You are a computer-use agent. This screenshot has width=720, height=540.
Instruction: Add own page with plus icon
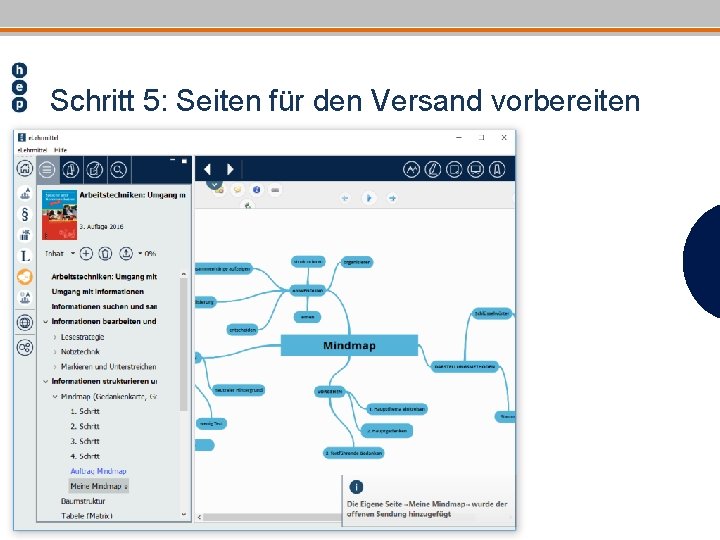click(x=86, y=253)
